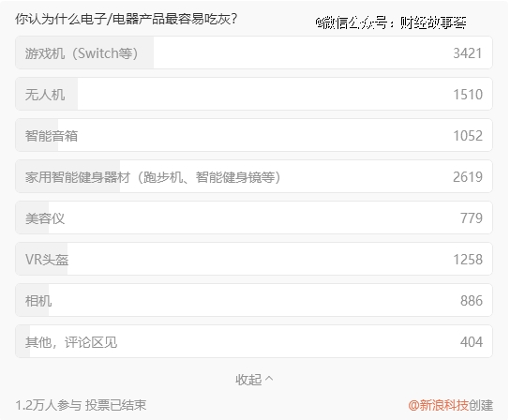Click the 2619 vote count
Screen dimensions: 510x420
[468, 177]
